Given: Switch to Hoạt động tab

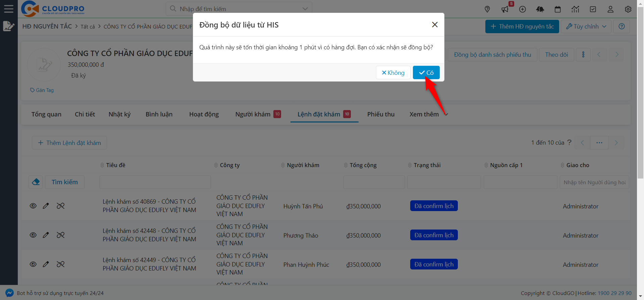Looking at the screenshot, I should [204, 114].
